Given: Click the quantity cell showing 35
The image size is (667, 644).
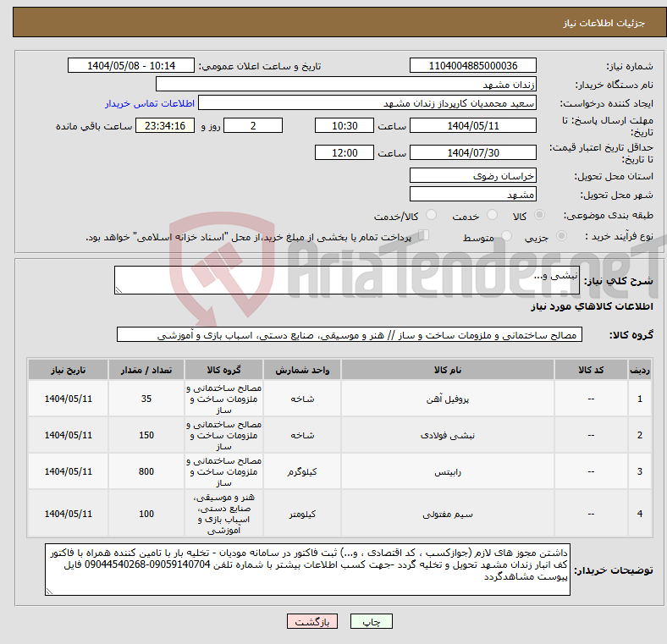Looking at the screenshot, I should pos(146,399).
